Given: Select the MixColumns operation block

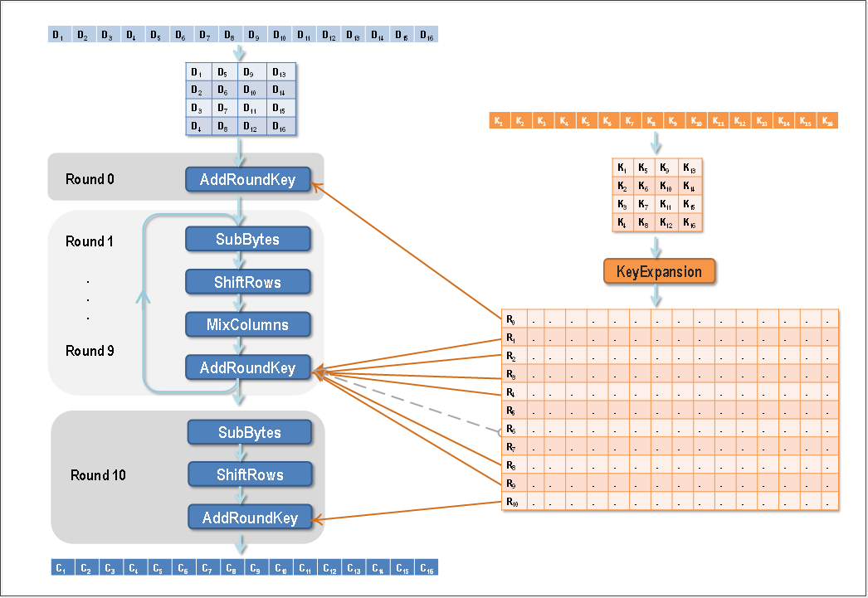Looking at the screenshot, I should (x=247, y=324).
